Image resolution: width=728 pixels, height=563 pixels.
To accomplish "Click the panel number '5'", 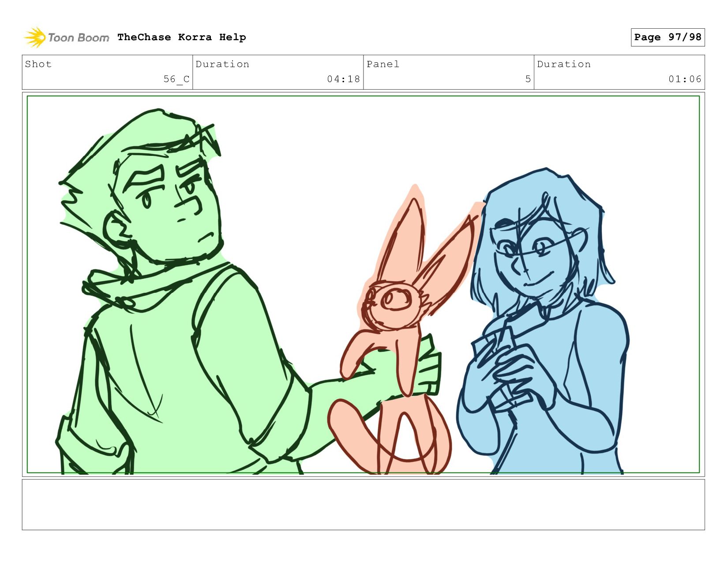I will point(528,79).
